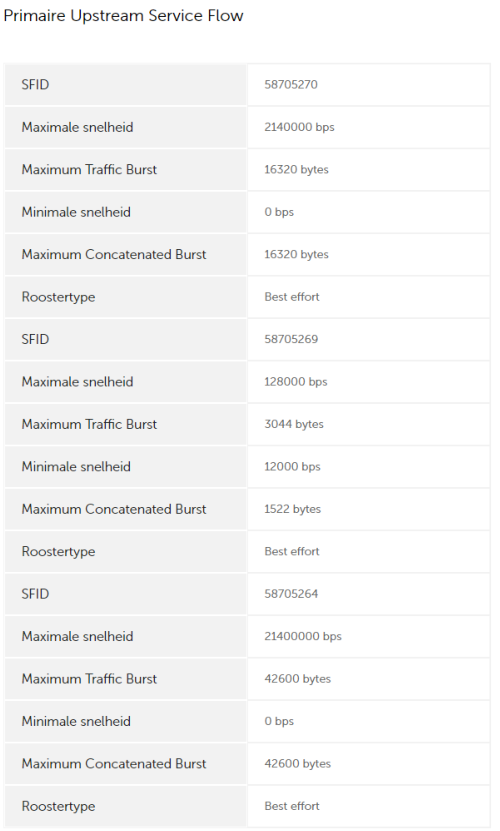
Task: Click the 1522 bytes Concatenated Burst value
Action: pyautogui.click(x=292, y=509)
